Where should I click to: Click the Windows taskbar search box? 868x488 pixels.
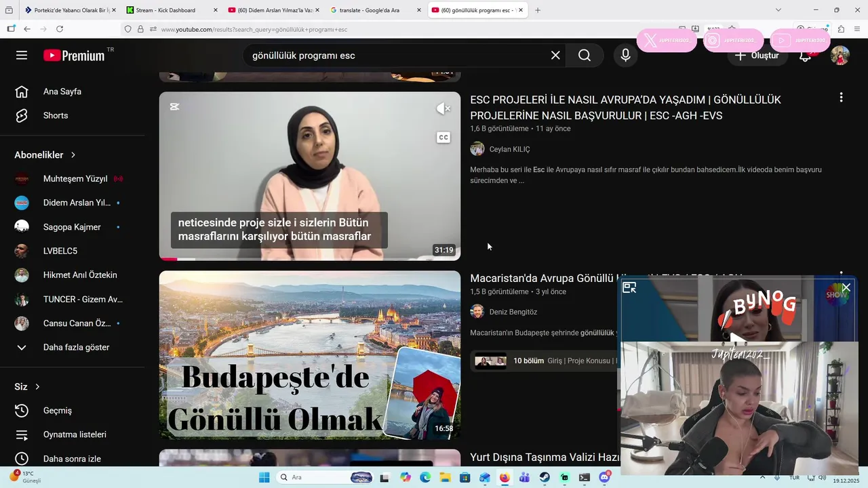click(x=324, y=477)
